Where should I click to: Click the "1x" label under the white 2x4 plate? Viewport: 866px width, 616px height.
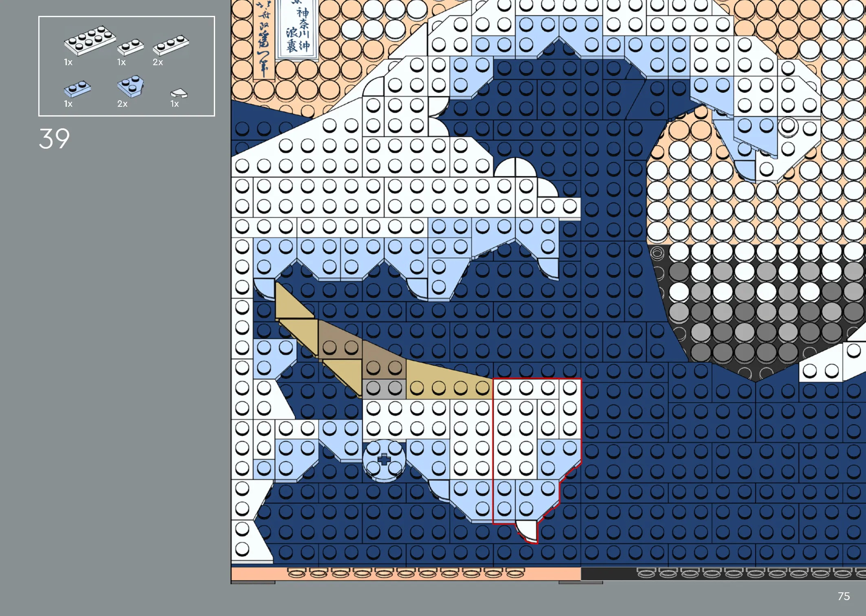[68, 62]
